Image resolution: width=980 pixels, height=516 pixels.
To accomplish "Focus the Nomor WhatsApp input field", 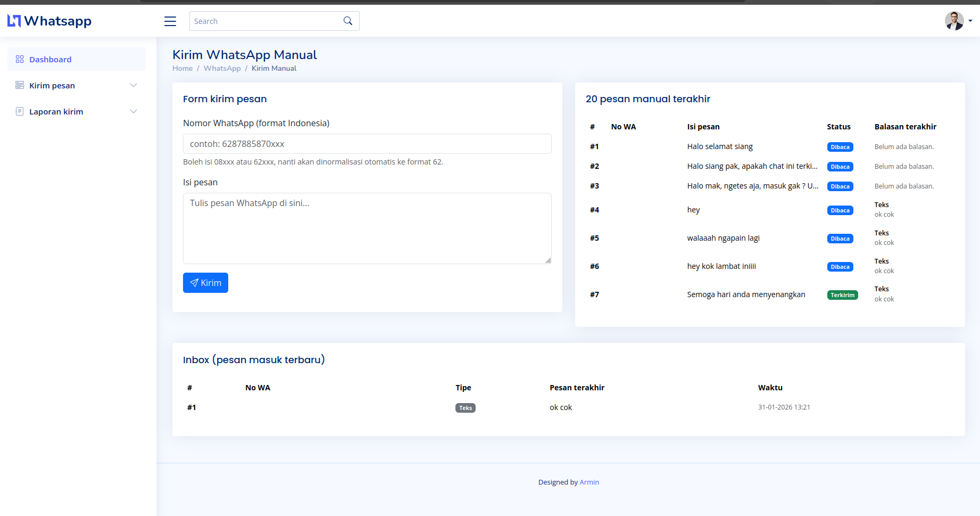I will (x=367, y=144).
